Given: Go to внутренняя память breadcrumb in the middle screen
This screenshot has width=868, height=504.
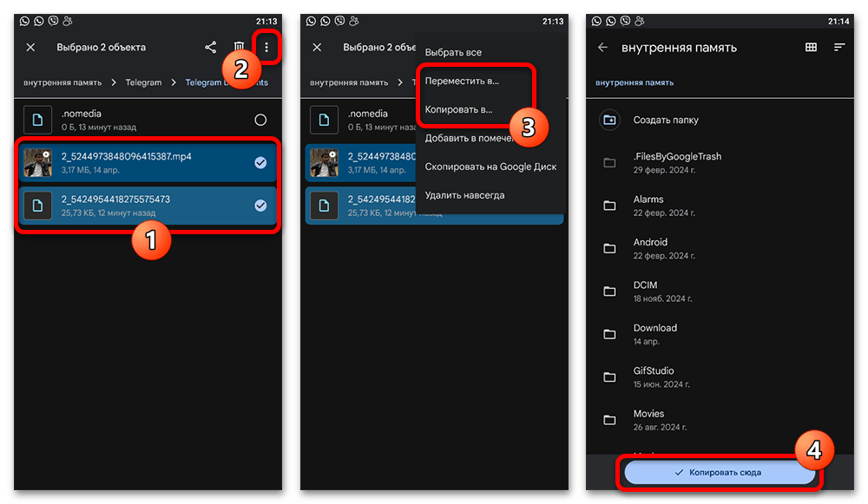Looking at the screenshot, I should coord(349,82).
